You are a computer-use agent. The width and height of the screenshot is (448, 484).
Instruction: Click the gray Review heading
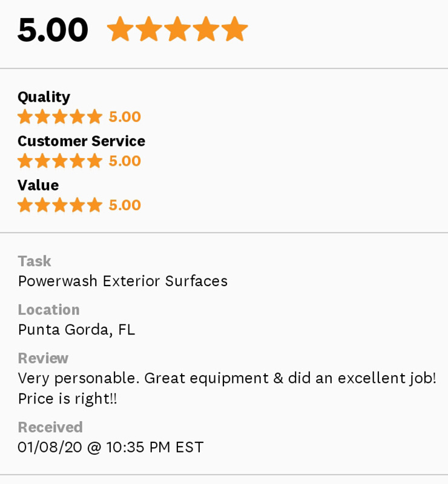tap(43, 358)
